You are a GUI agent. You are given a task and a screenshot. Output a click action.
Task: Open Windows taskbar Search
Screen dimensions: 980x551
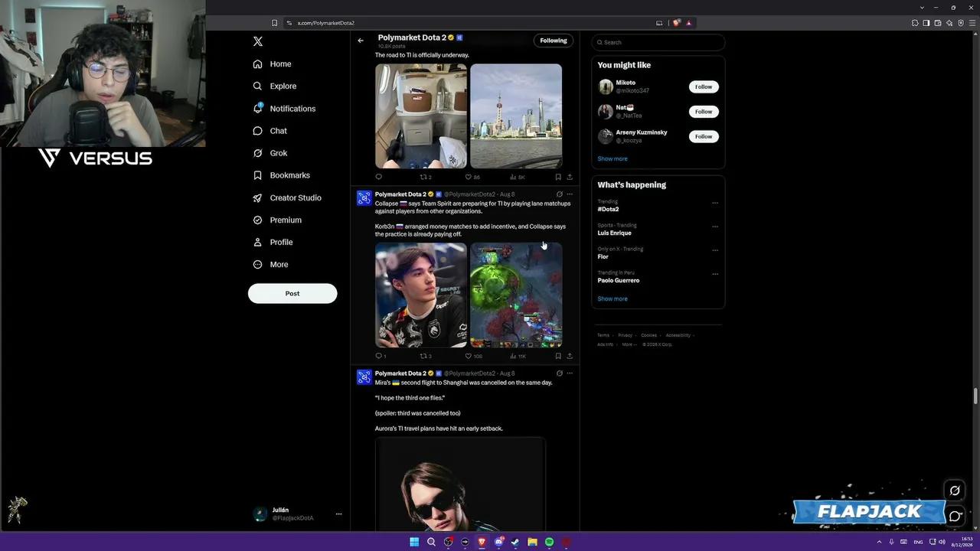[431, 542]
